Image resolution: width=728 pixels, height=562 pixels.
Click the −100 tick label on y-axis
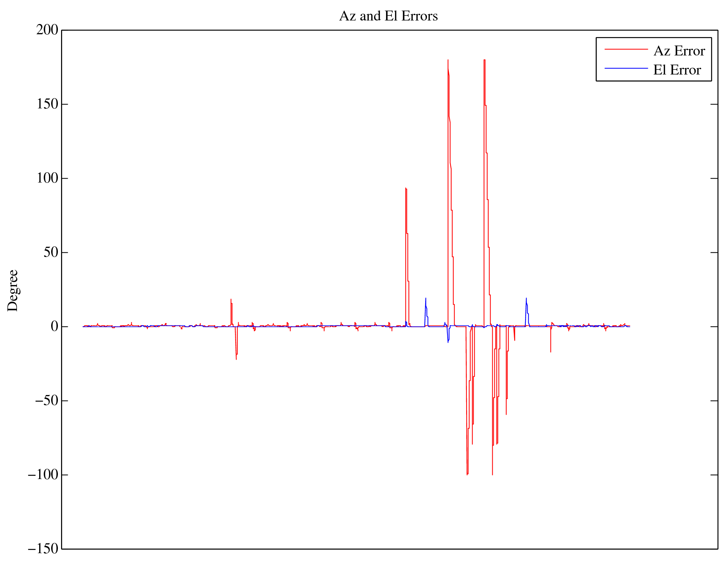[43, 475]
